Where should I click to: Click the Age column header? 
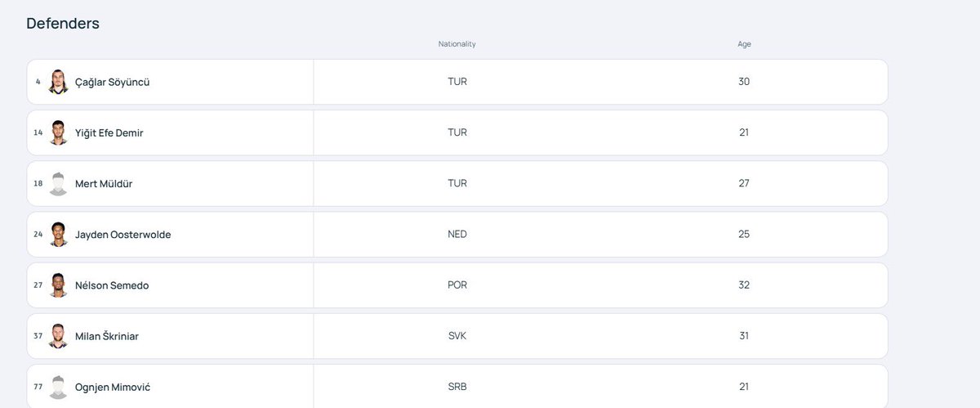pyautogui.click(x=744, y=44)
